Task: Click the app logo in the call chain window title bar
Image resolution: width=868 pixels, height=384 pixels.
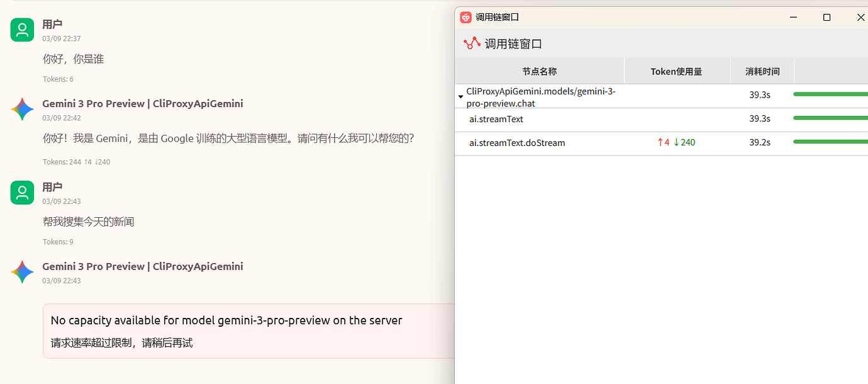Action: click(x=466, y=18)
